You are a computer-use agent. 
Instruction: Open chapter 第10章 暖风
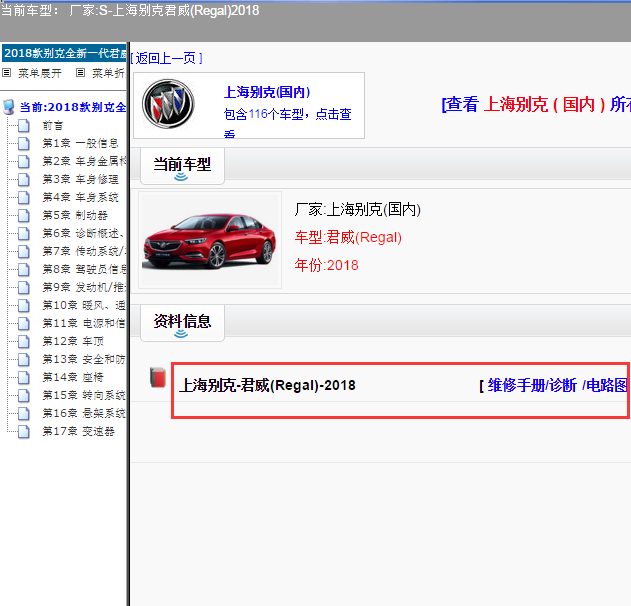pos(84,305)
